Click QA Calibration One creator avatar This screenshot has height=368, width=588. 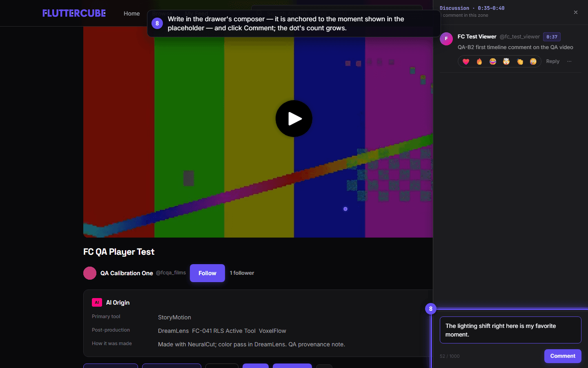pyautogui.click(x=90, y=273)
